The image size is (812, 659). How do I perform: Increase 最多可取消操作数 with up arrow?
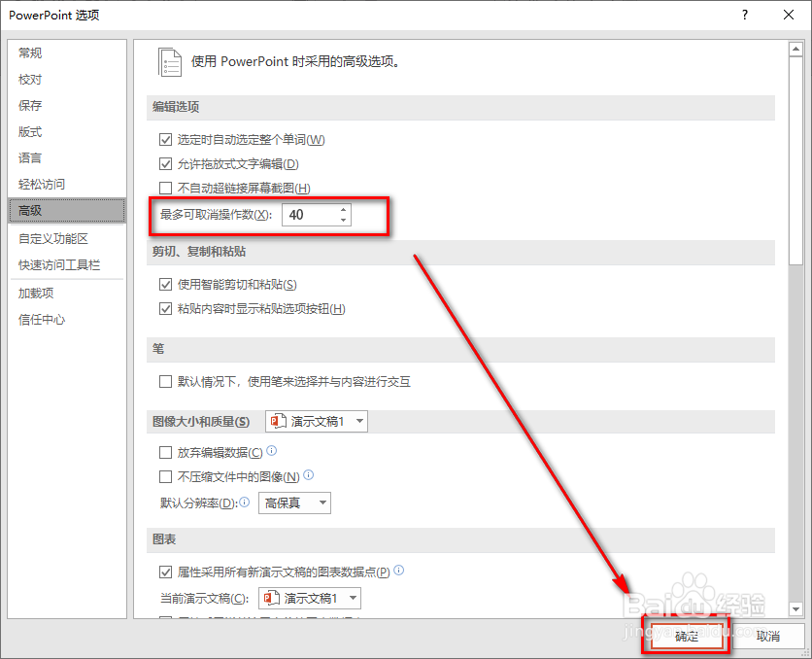(x=343, y=210)
